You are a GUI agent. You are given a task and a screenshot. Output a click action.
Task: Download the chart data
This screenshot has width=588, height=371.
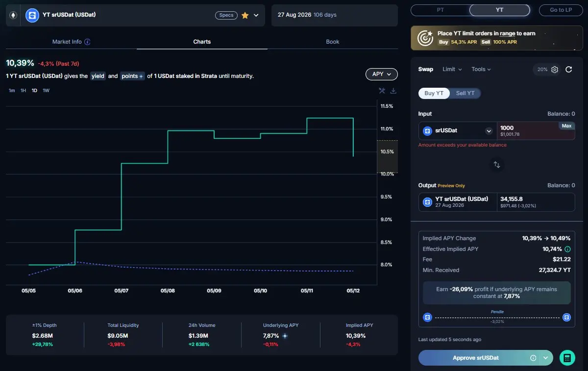(x=393, y=91)
